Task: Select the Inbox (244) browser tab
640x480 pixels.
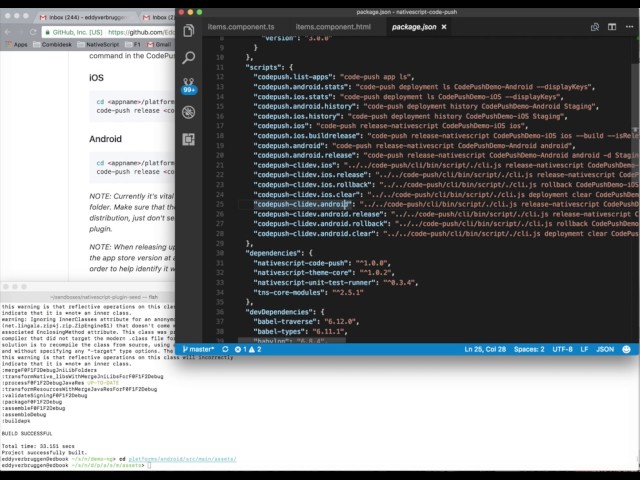Action: pos(84,17)
